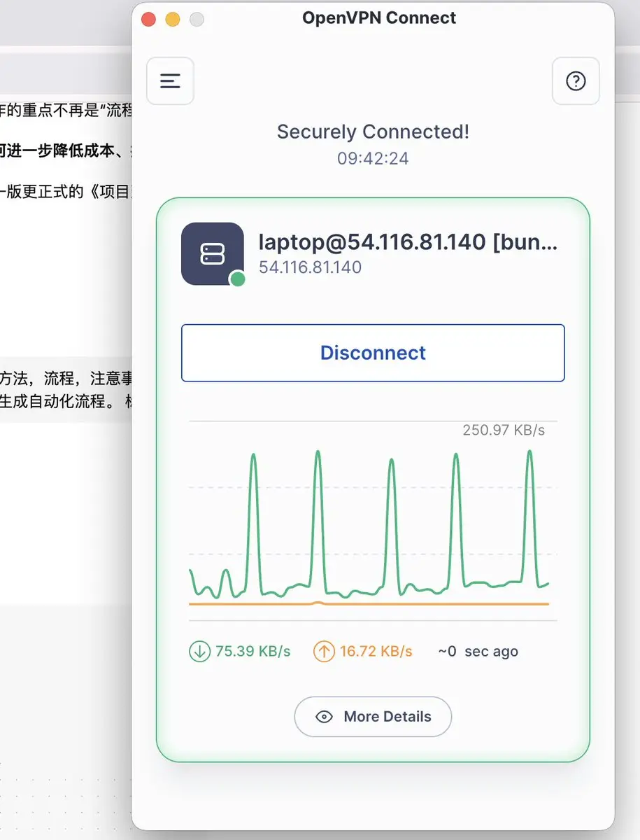This screenshot has height=840, width=640.
Task: Click the OpenVPN Connect window title
Action: click(379, 18)
